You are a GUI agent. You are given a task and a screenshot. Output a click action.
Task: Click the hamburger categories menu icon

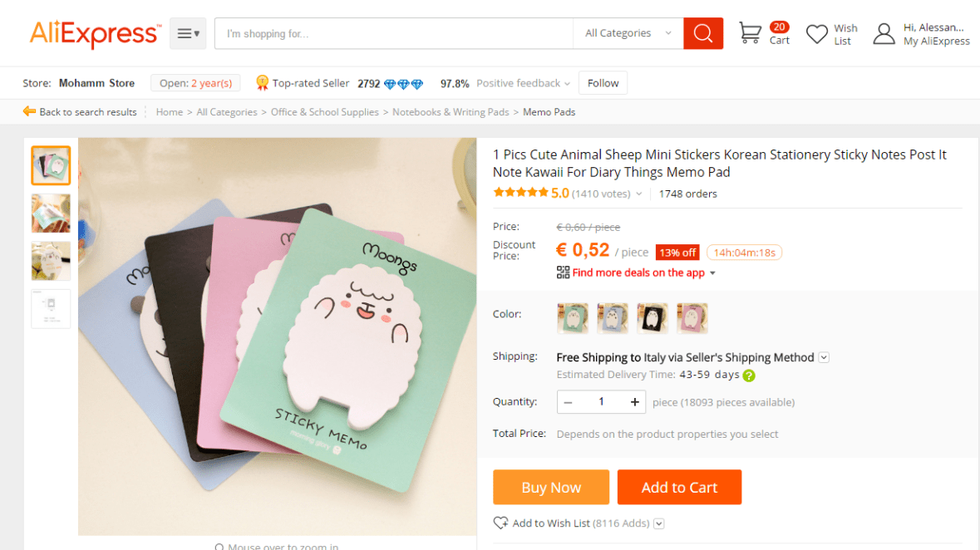[188, 33]
